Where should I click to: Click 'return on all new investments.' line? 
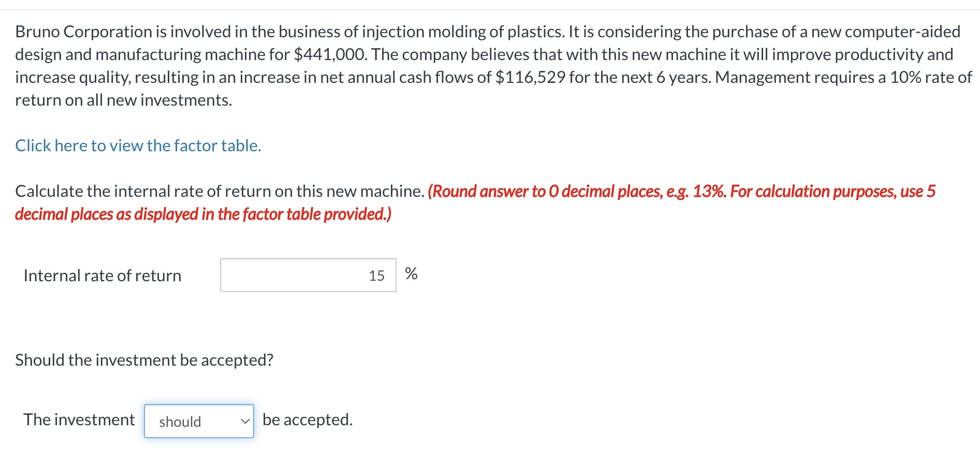pyautogui.click(x=123, y=100)
